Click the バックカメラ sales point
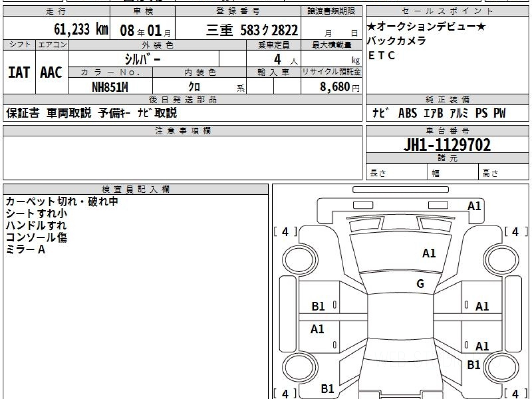The image size is (532, 399). [397, 41]
